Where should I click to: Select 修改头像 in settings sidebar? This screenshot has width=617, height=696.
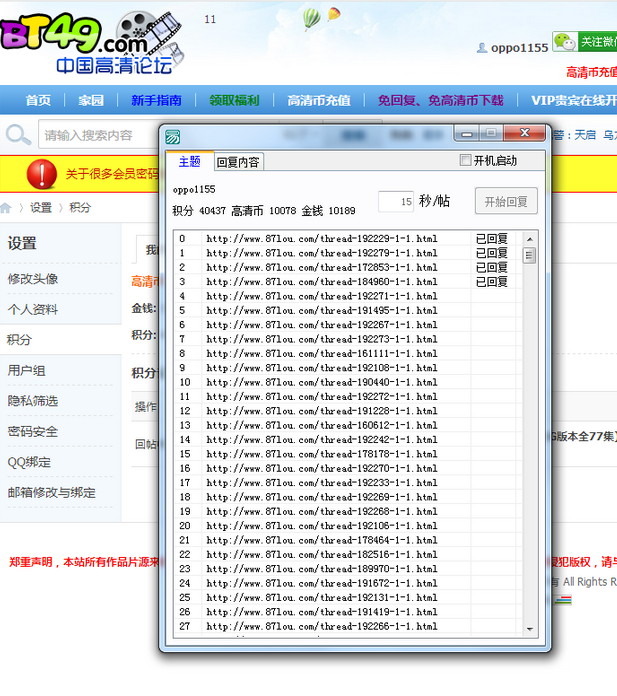[x=33, y=279]
